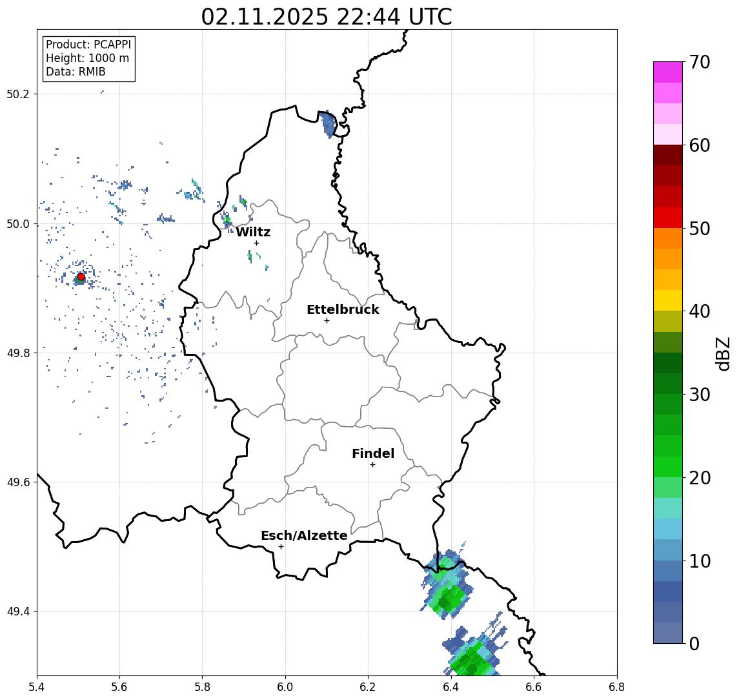This screenshot has height=700, width=739.
Task: Click the dBZ colorbar axis label
Action: 722,354
